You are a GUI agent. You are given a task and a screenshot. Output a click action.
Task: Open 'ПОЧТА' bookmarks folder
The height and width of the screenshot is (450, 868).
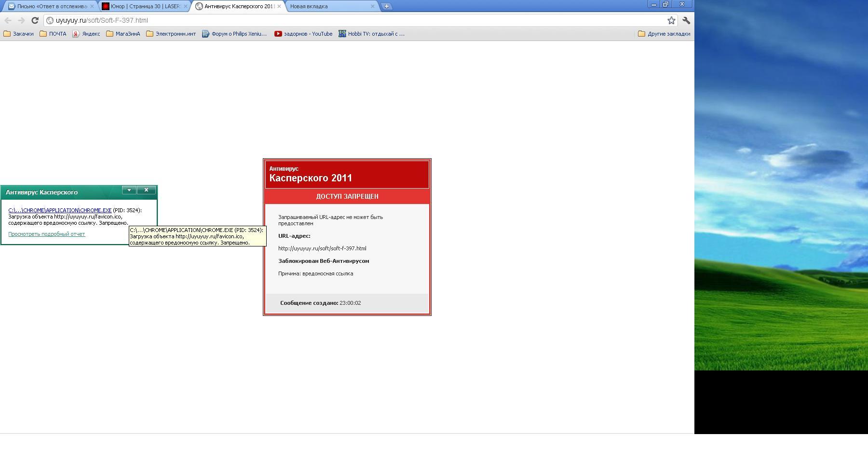[53, 34]
